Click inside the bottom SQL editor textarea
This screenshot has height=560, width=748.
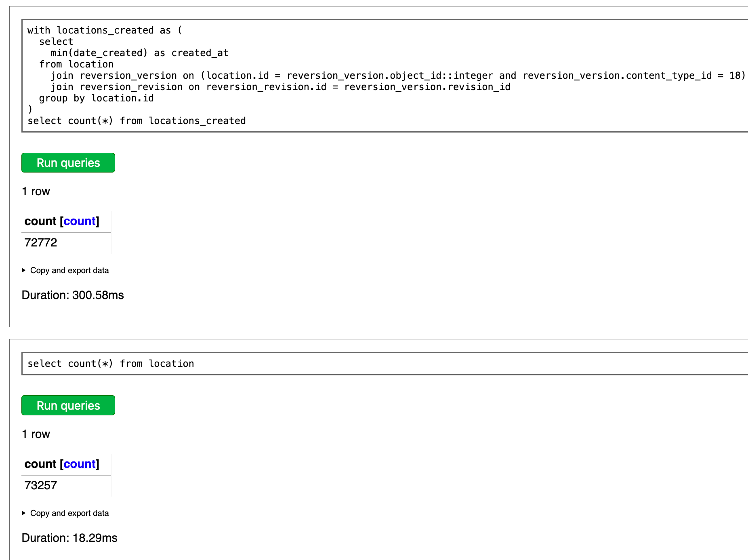click(363, 363)
